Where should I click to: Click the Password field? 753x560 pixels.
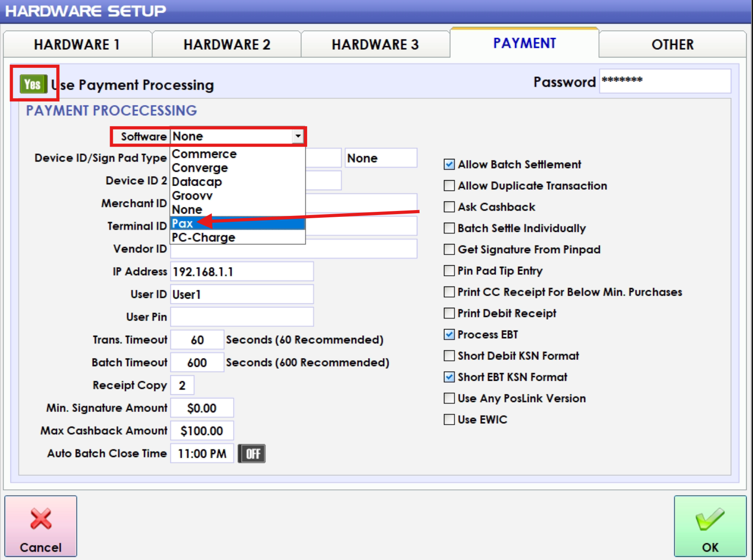(x=665, y=81)
